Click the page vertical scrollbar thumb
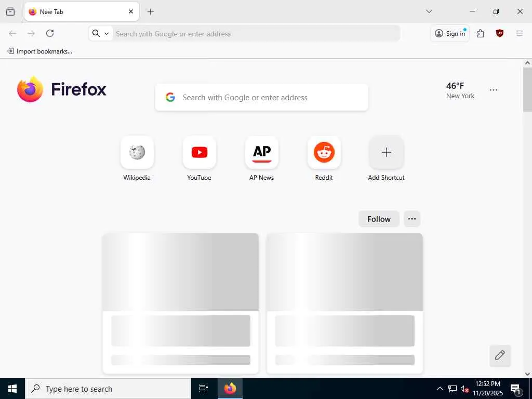The width and height of the screenshot is (532, 399). point(527,89)
